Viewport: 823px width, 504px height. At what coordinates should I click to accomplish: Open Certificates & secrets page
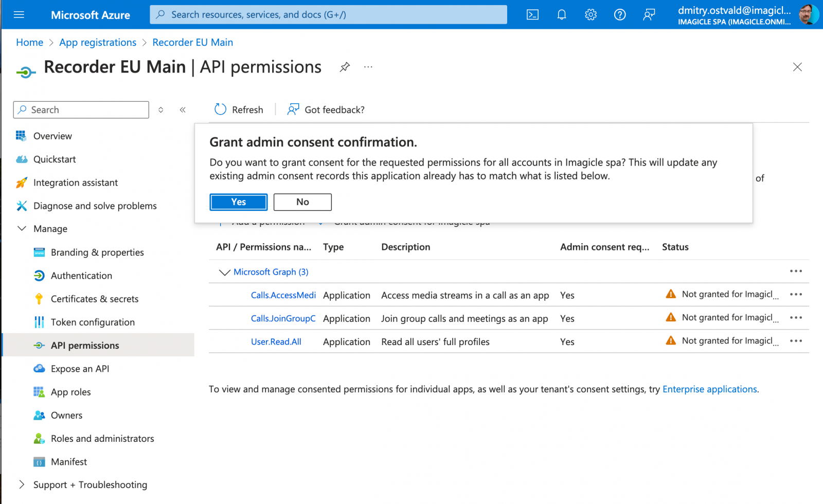(95, 299)
